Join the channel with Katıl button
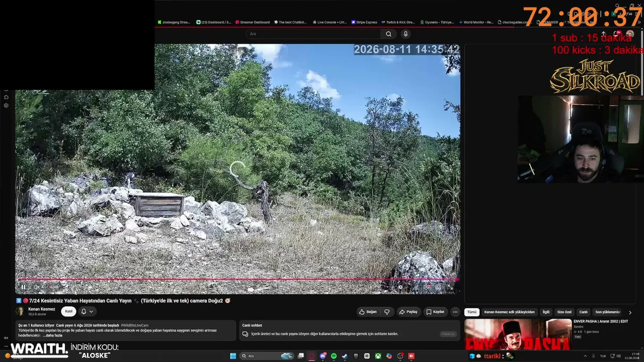 coord(69,311)
